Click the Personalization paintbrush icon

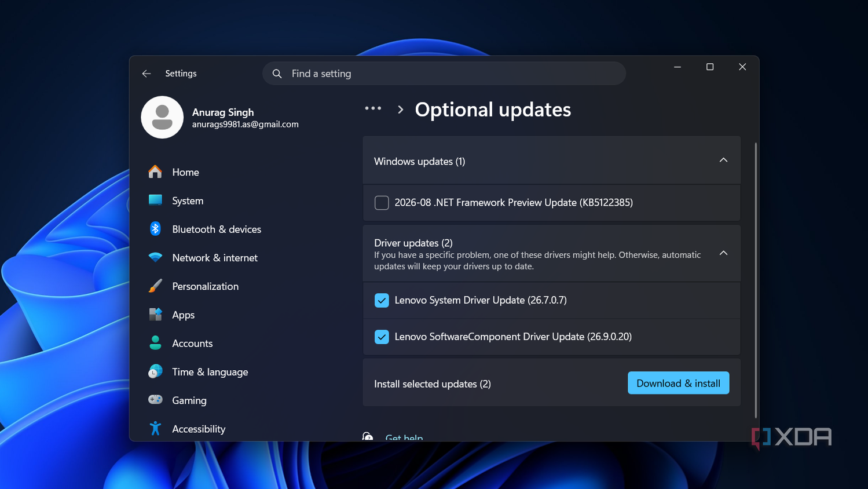(155, 286)
